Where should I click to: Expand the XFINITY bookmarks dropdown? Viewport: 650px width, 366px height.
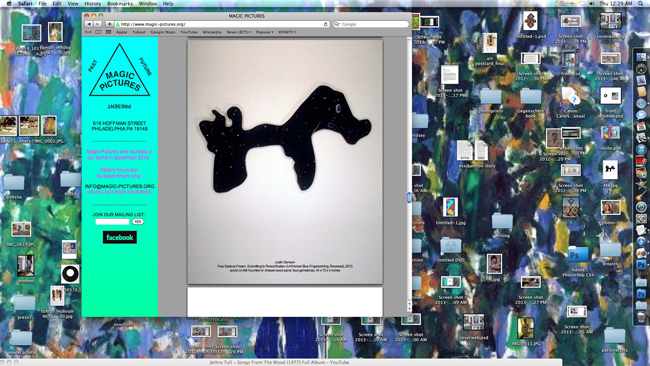point(287,32)
